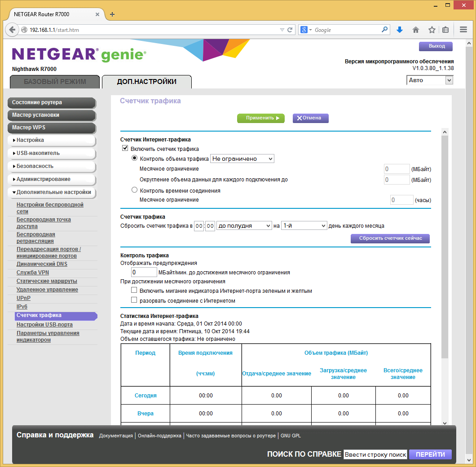Open 'Часто задаваемые вопросы о роутере' link

click(231, 436)
